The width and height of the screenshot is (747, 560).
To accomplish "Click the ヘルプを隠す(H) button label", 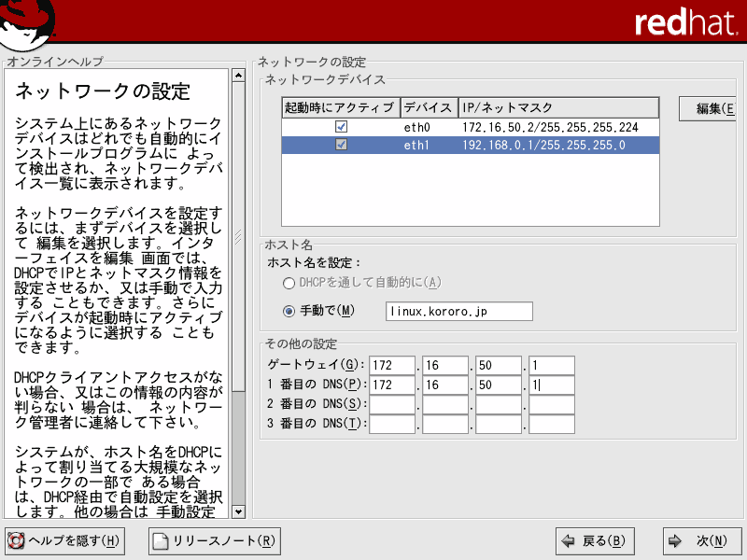I will 74,541.
